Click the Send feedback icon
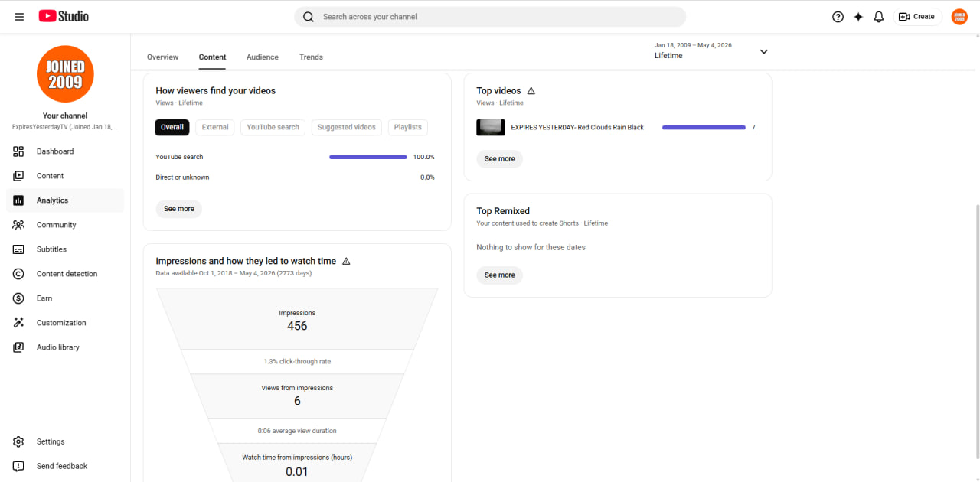 coord(19,466)
